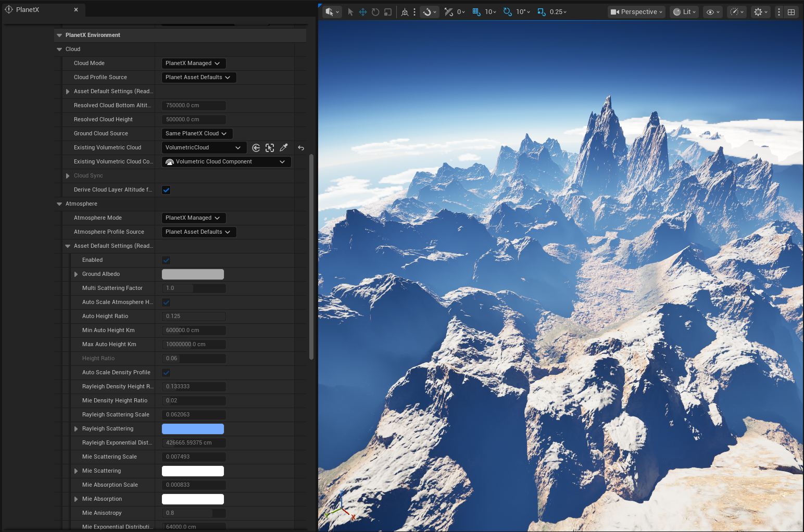Collapse atmosphere Asset Default Settings
The height and width of the screenshot is (532, 804).
[68, 246]
